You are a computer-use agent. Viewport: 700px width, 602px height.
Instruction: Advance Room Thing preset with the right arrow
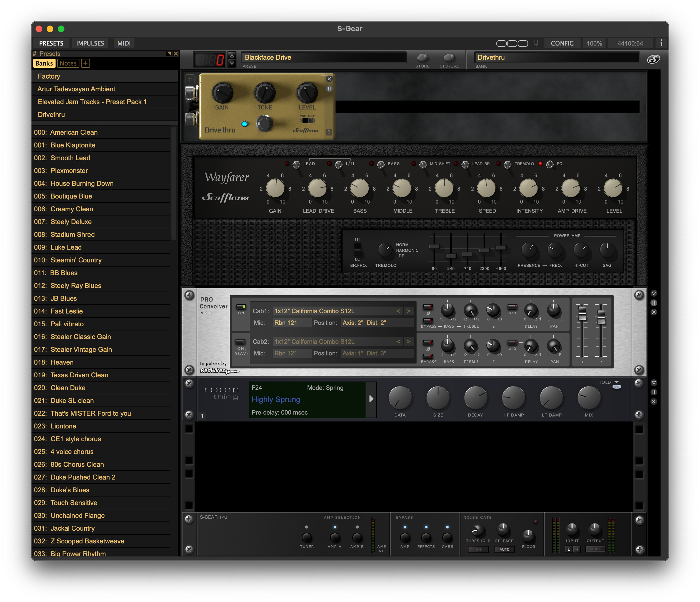point(371,399)
